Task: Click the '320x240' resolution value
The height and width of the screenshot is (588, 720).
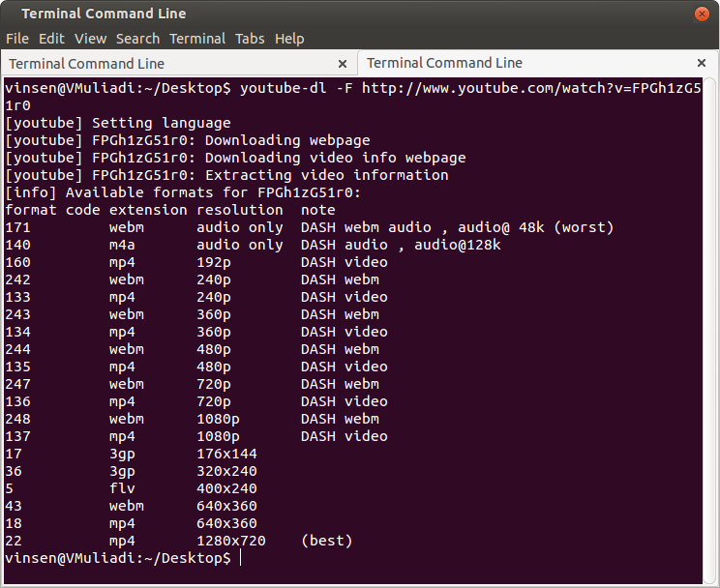Action: (x=226, y=472)
